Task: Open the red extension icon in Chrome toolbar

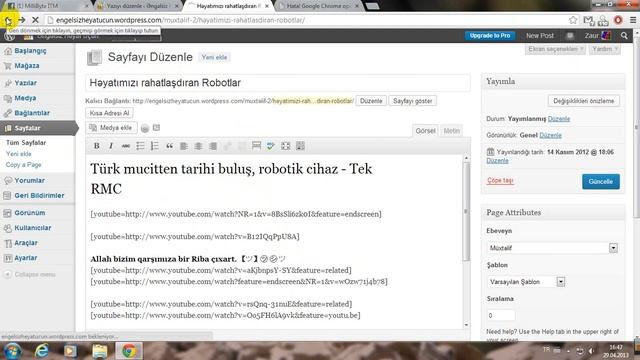Action: pyautogui.click(x=618, y=20)
